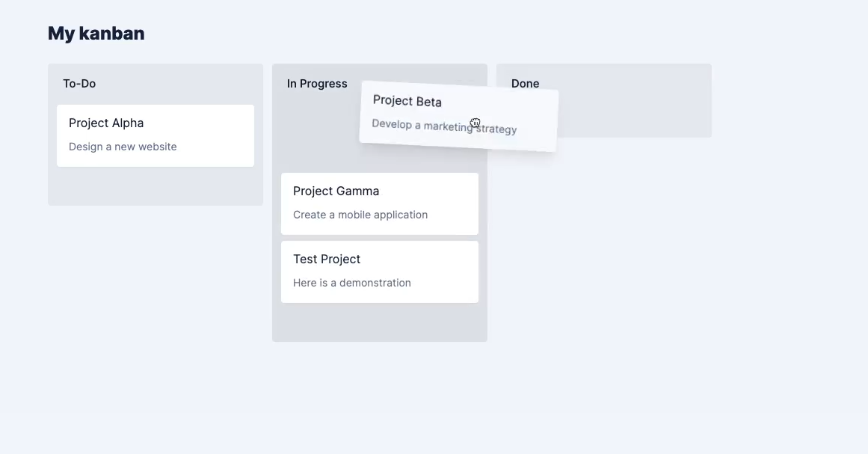Select the Done column header

[x=525, y=84]
